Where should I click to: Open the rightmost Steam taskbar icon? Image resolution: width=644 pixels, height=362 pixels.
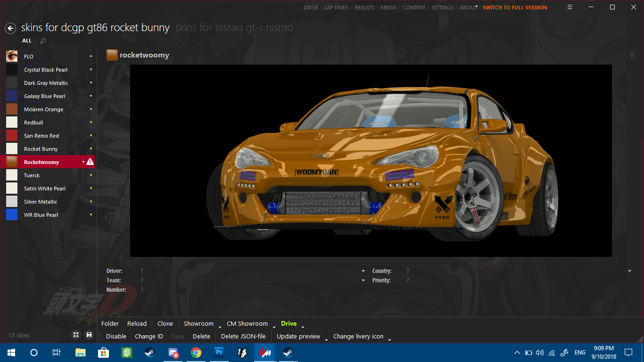pyautogui.click(x=288, y=352)
